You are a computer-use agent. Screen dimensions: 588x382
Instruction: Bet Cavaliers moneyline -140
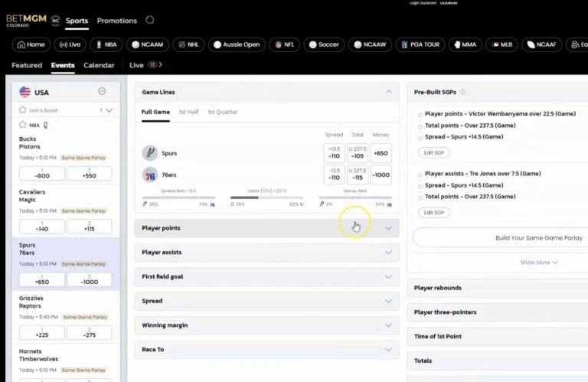coord(41,227)
